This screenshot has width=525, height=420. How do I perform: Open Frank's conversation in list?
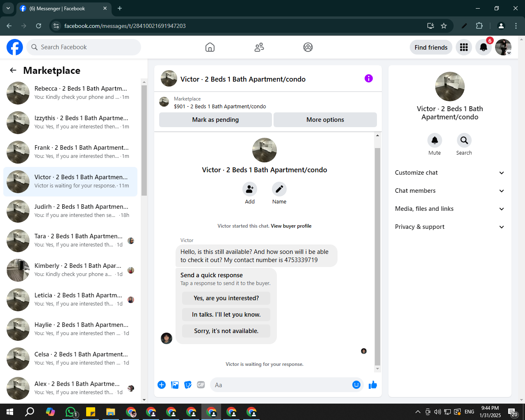pyautogui.click(x=70, y=152)
